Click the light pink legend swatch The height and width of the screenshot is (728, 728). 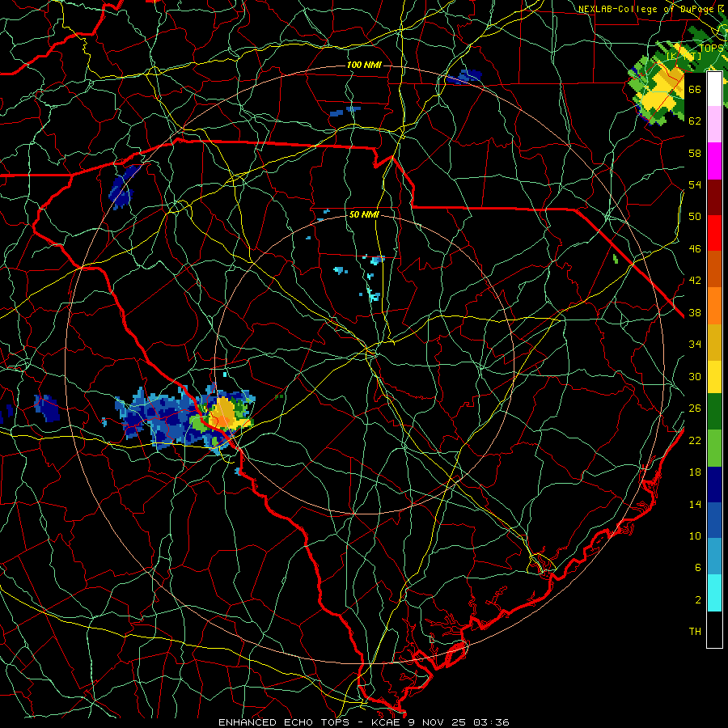(x=714, y=125)
